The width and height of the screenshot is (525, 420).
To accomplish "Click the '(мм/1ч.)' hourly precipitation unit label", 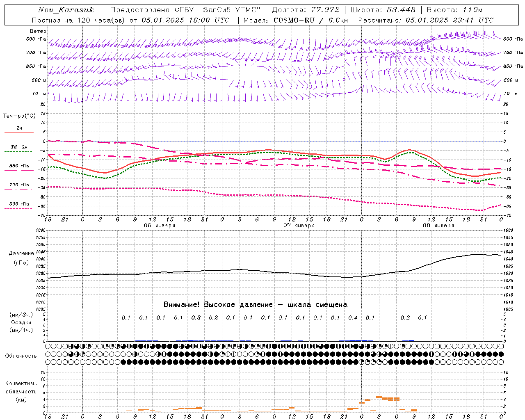I will 21,330.
